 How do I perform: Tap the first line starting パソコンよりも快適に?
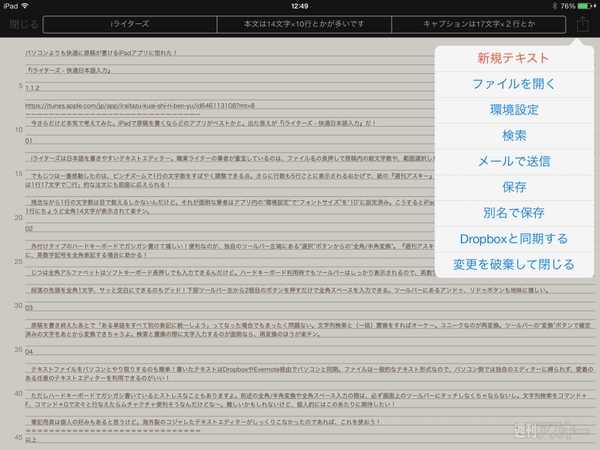[x=101, y=53]
